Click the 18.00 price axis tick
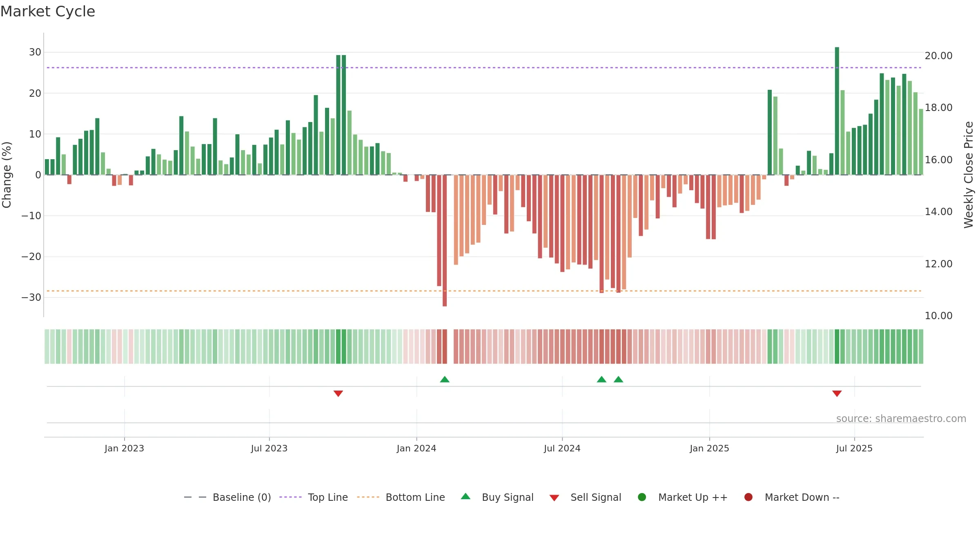This screenshot has height=551, width=980. coord(939,107)
